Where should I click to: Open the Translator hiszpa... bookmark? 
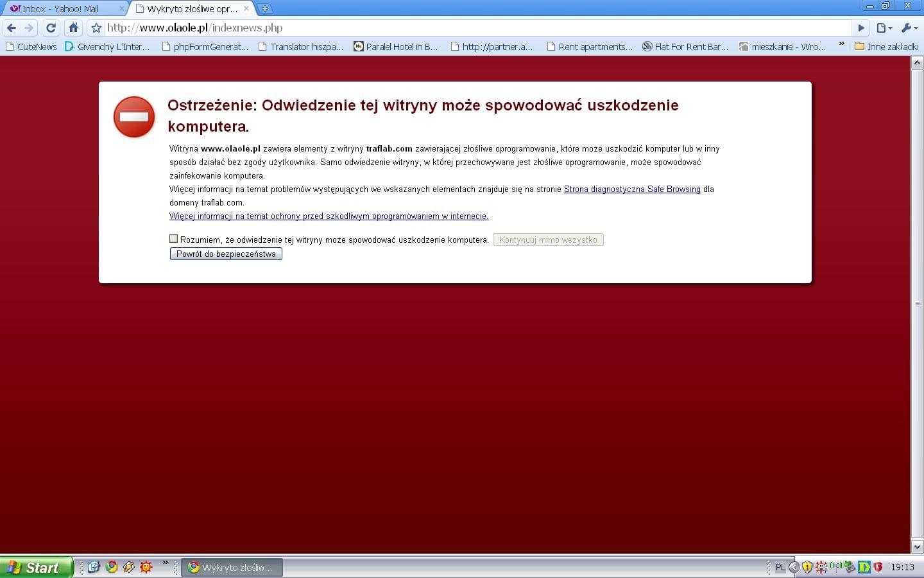click(x=300, y=47)
